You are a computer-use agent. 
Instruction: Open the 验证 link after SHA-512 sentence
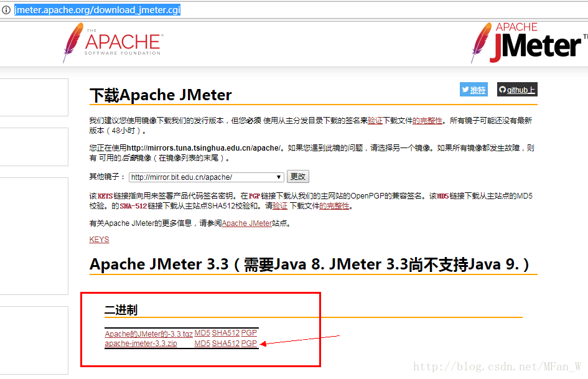pos(280,205)
